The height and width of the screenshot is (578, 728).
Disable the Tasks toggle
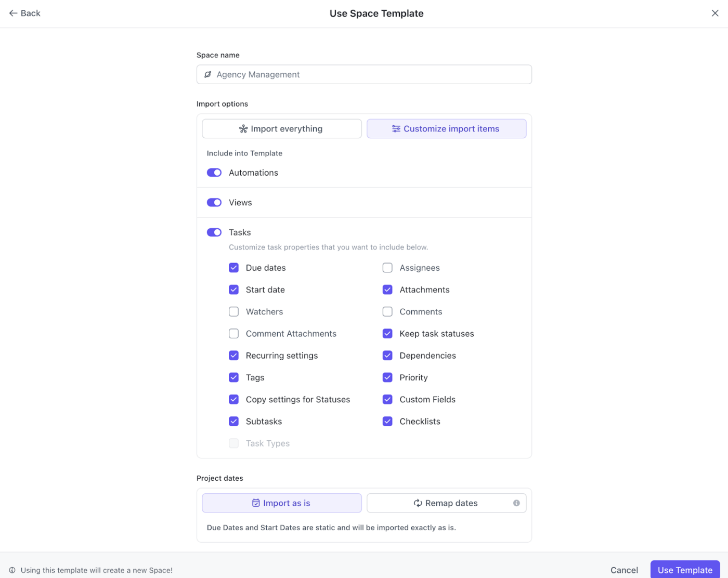tap(214, 232)
